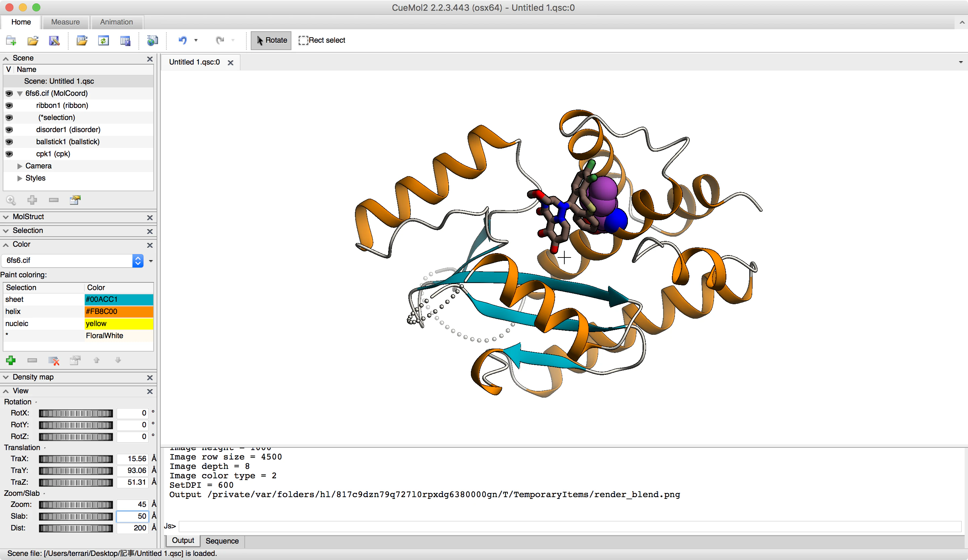This screenshot has height=560, width=968.
Task: Hide the ballstick1 renderer
Action: click(9, 142)
